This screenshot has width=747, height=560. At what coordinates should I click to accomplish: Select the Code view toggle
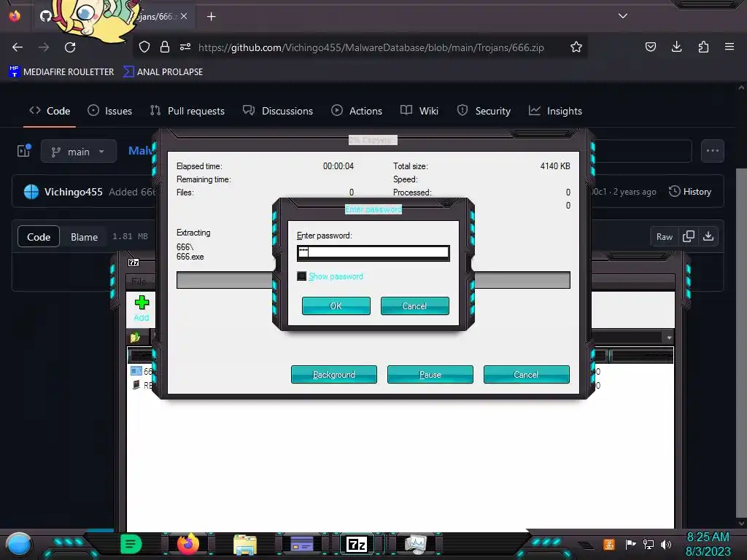click(39, 237)
